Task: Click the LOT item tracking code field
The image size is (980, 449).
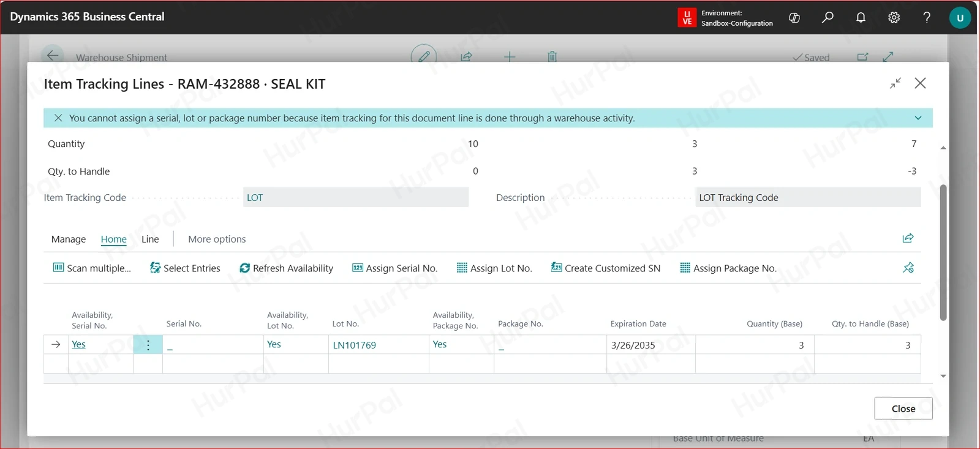Action: click(x=356, y=197)
